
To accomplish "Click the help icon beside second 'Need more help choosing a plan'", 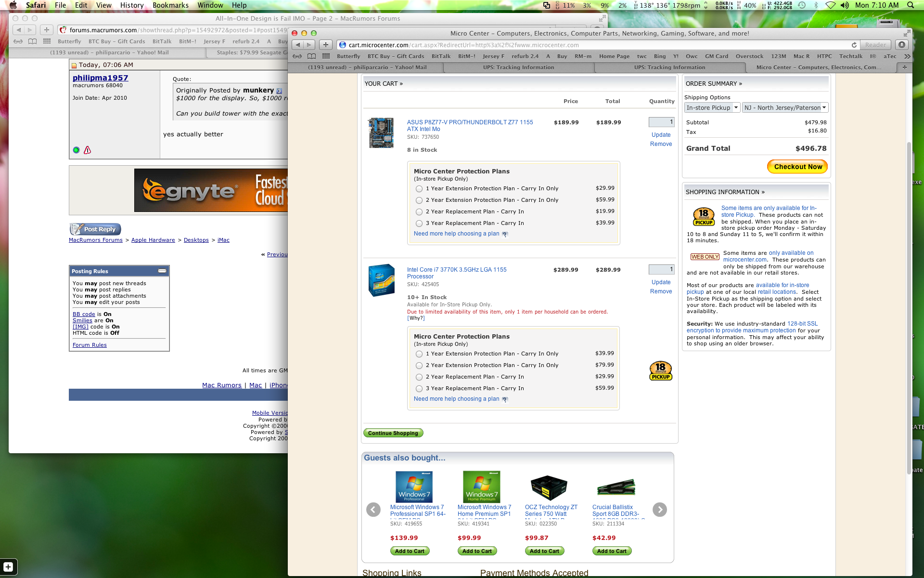I will (x=505, y=399).
